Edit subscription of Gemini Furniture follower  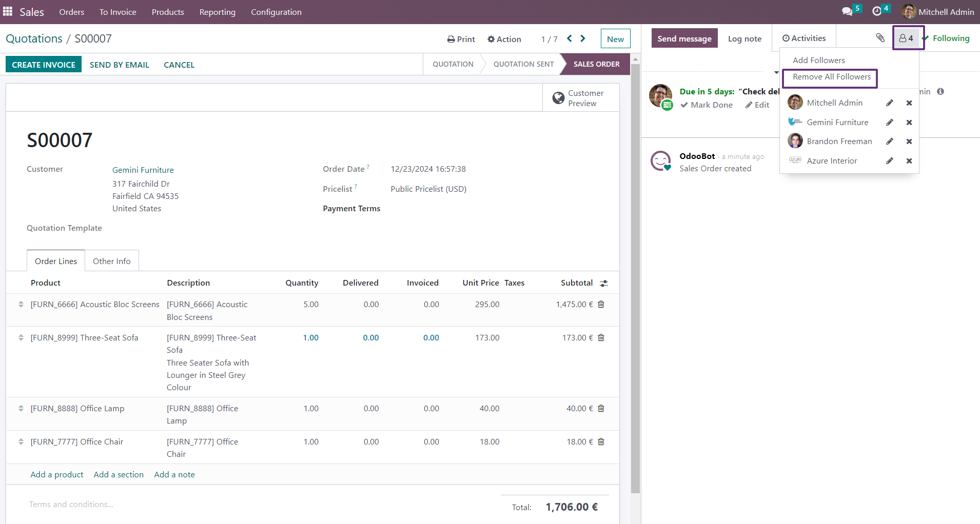coord(890,123)
